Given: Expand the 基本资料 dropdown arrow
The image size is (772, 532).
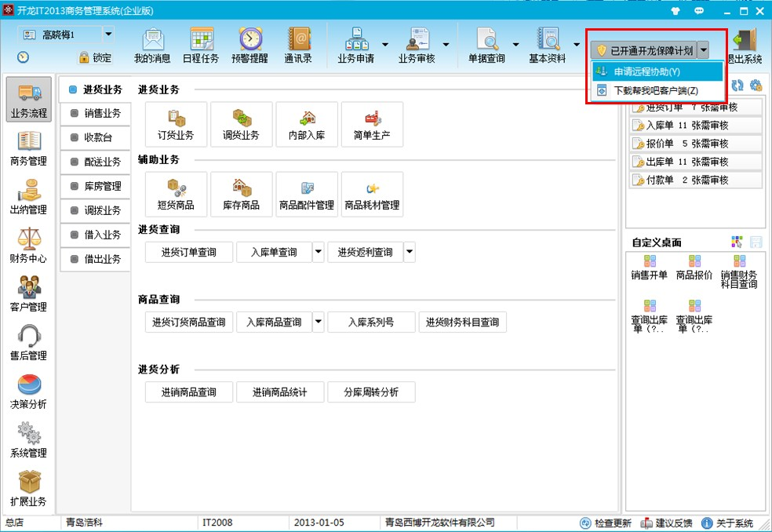Looking at the screenshot, I should coord(577,45).
